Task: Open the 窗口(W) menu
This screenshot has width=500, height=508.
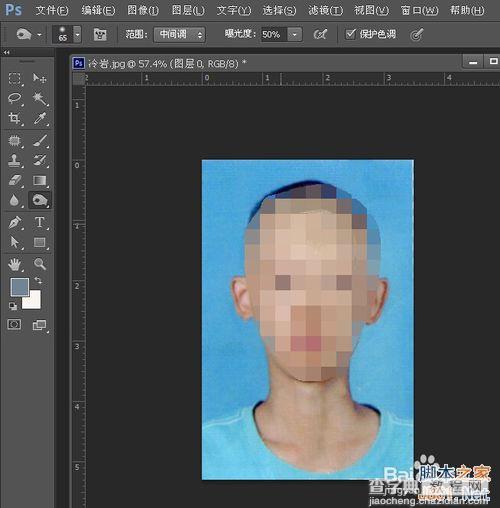Action: [x=419, y=10]
